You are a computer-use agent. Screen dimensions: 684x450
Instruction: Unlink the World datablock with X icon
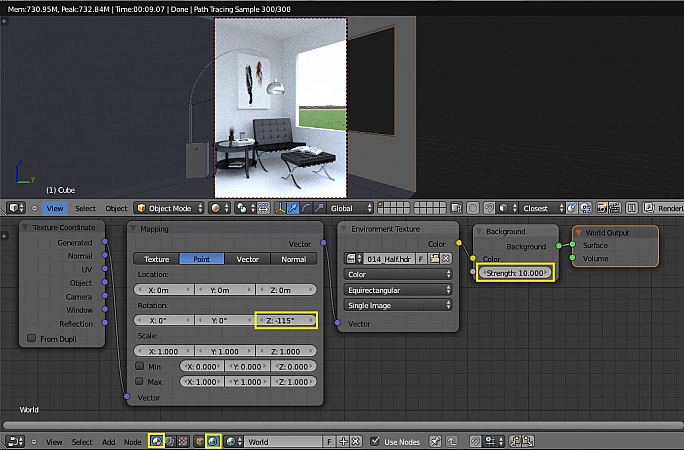pyautogui.click(x=355, y=441)
